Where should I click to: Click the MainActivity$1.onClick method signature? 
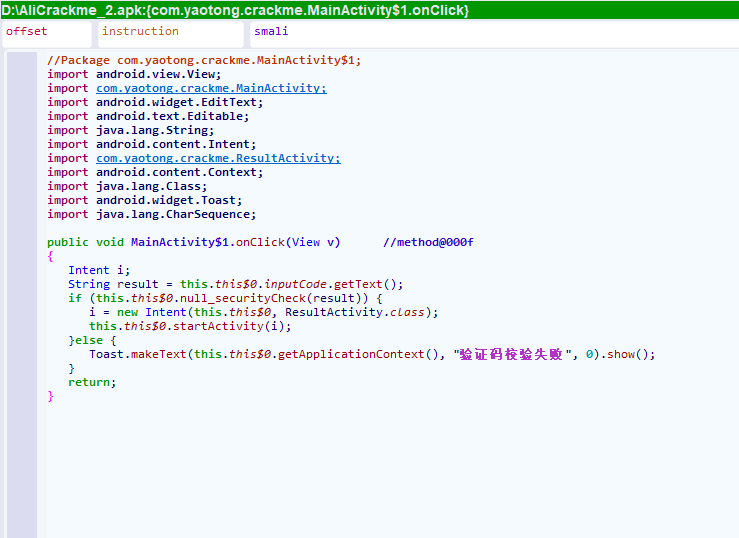pyautogui.click(x=193, y=242)
